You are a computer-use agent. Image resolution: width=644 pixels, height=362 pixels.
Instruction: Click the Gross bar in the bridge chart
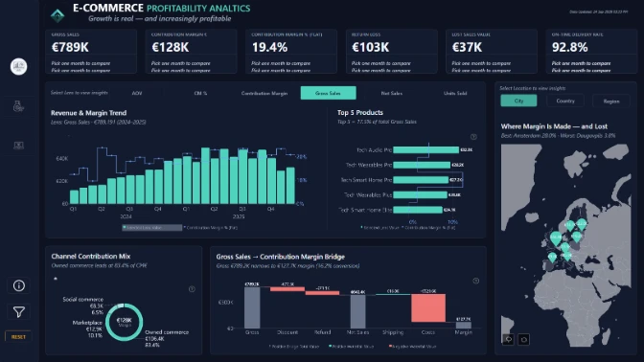pyautogui.click(x=252, y=307)
